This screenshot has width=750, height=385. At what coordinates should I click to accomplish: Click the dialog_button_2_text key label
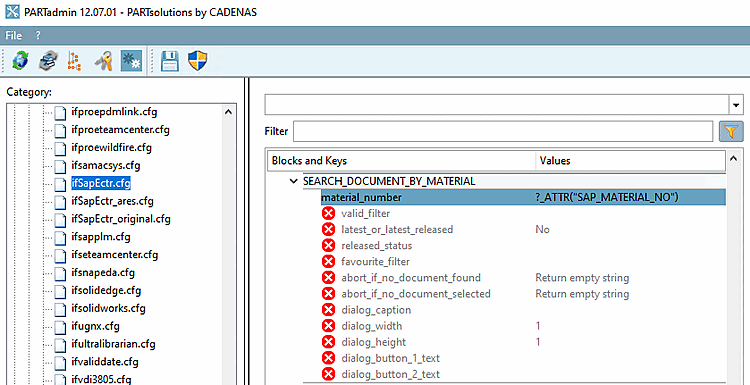pyautogui.click(x=390, y=374)
